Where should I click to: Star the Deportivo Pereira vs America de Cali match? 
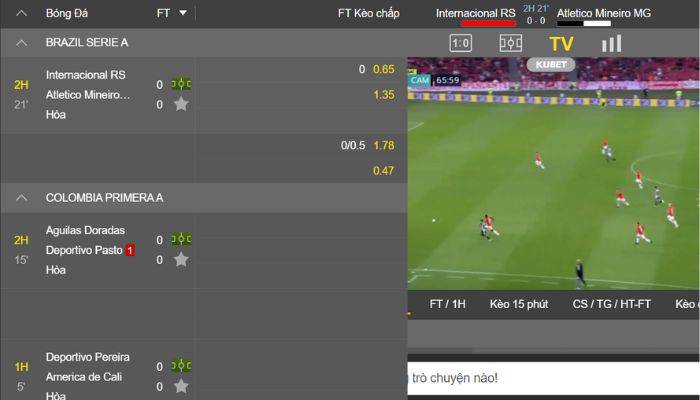[181, 386]
